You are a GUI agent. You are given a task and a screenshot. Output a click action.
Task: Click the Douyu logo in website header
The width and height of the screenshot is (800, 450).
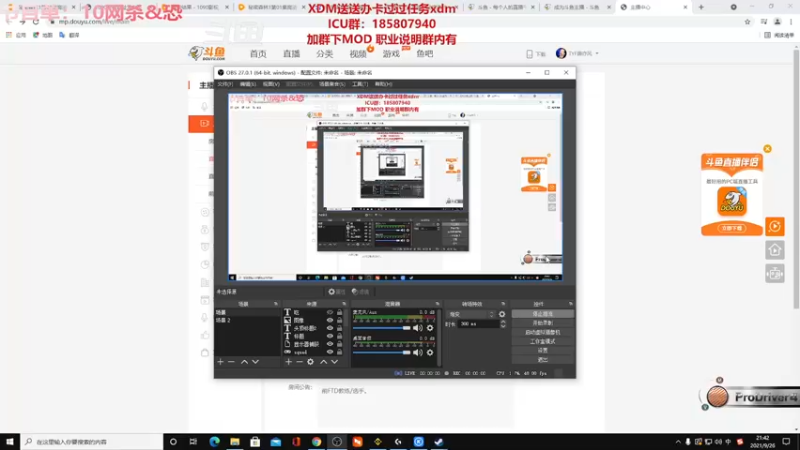(207, 53)
